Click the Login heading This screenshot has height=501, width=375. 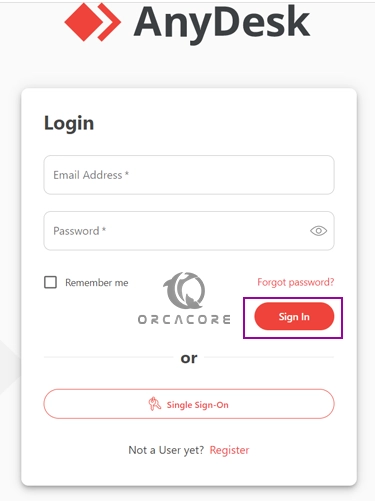pyautogui.click(x=69, y=124)
